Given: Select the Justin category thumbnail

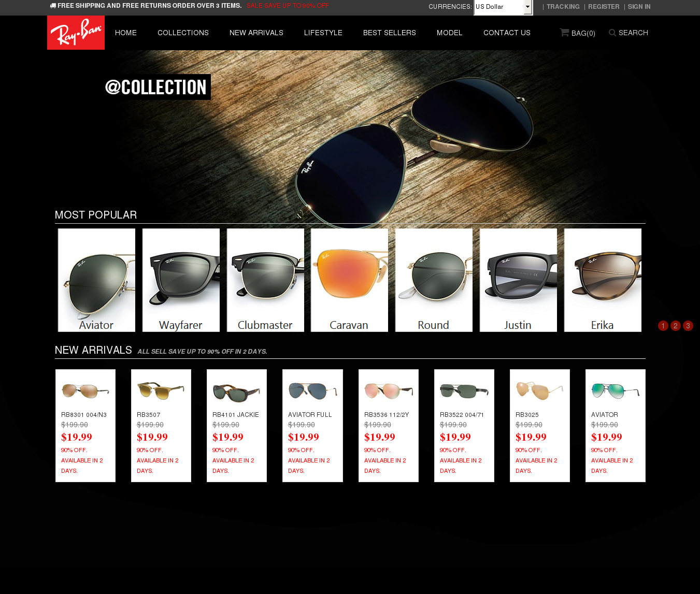Looking at the screenshot, I should point(518,280).
